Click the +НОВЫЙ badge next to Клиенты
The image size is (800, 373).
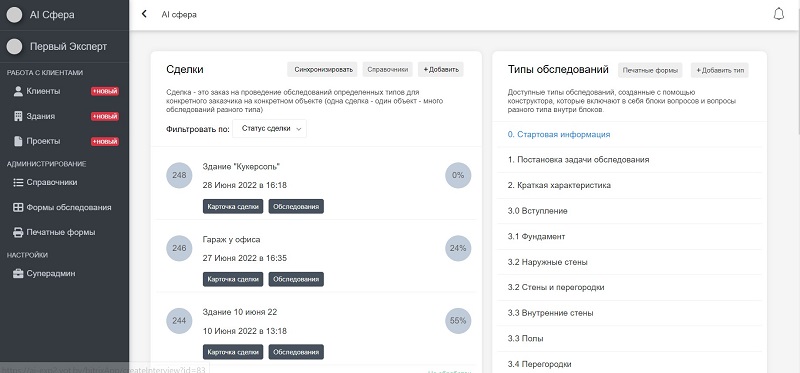click(x=105, y=91)
